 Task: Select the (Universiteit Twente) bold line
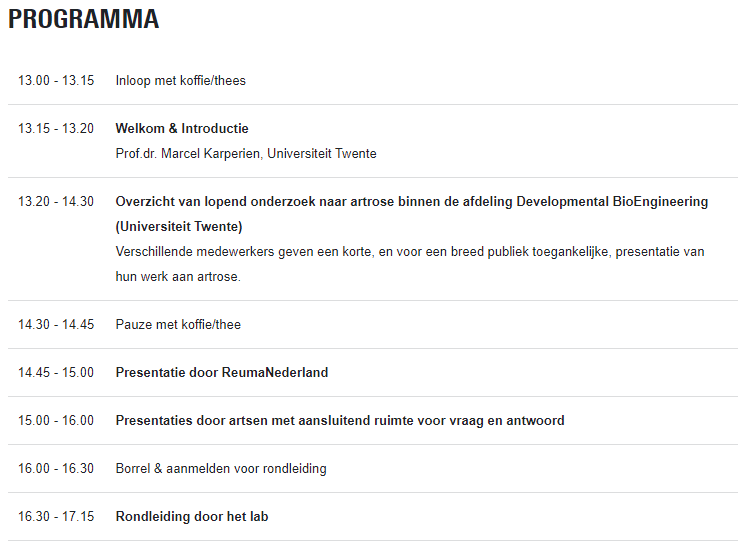click(179, 226)
